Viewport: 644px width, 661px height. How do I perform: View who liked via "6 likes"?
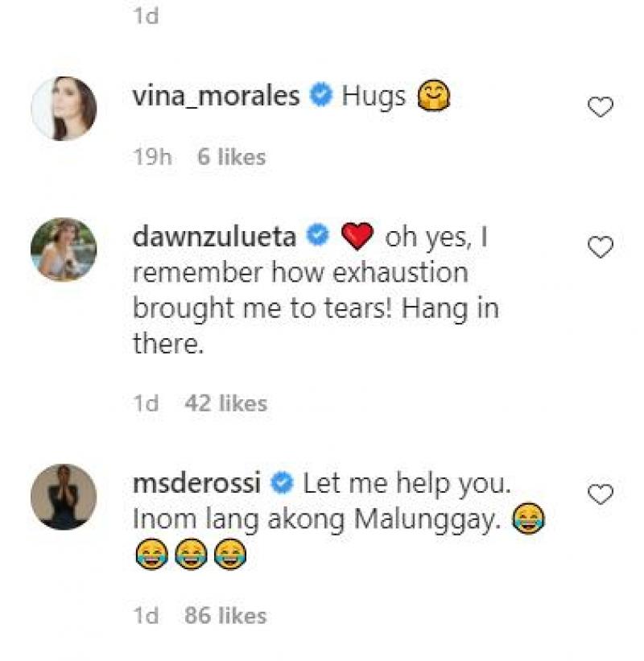tap(231, 157)
